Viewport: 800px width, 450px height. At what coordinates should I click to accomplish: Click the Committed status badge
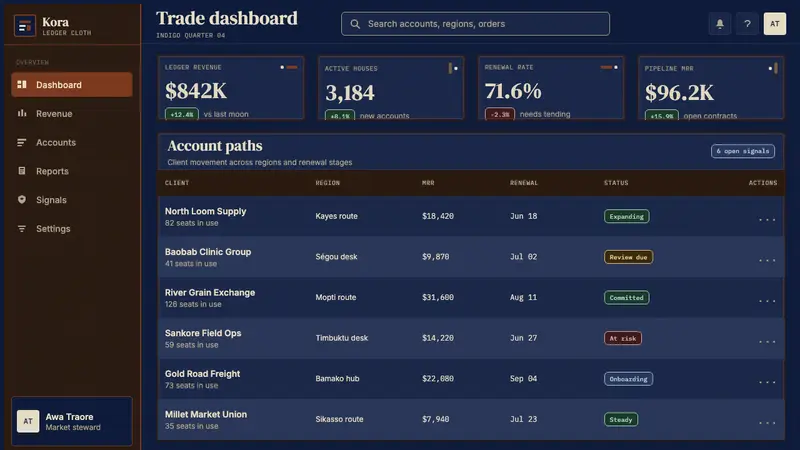pyautogui.click(x=627, y=297)
